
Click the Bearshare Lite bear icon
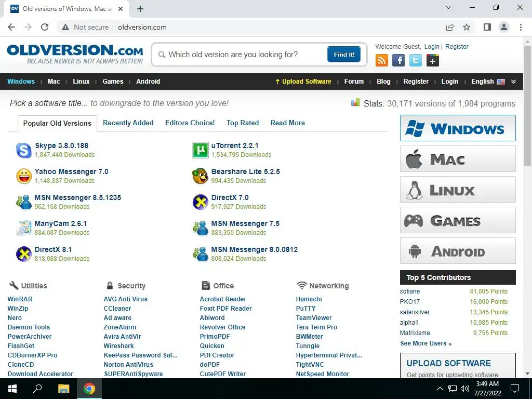pos(201,176)
